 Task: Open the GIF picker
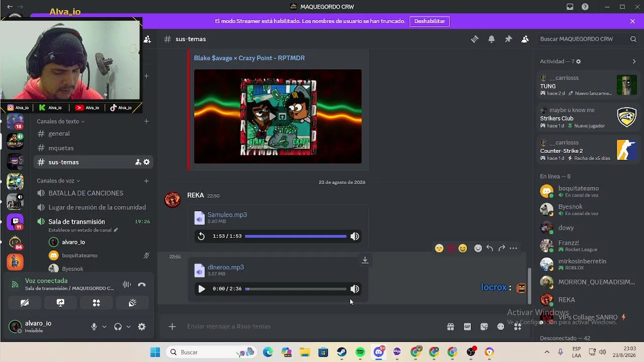467,327
